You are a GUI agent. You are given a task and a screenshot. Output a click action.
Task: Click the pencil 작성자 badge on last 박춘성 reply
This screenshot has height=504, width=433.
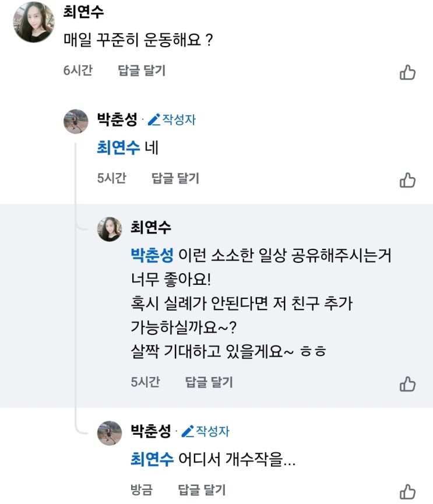(206, 431)
